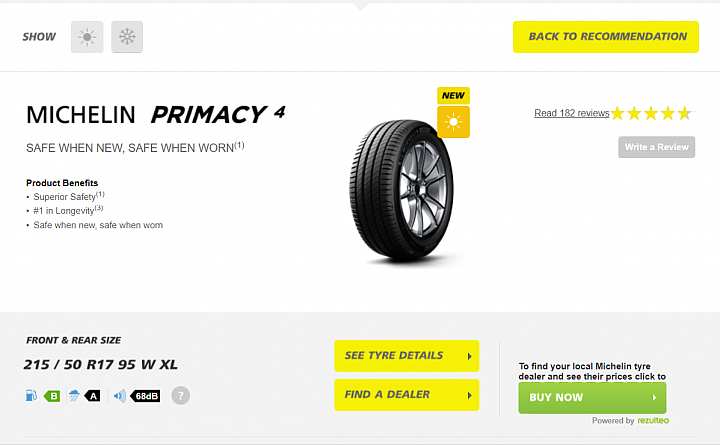Click the five-star rating display

(x=652, y=113)
